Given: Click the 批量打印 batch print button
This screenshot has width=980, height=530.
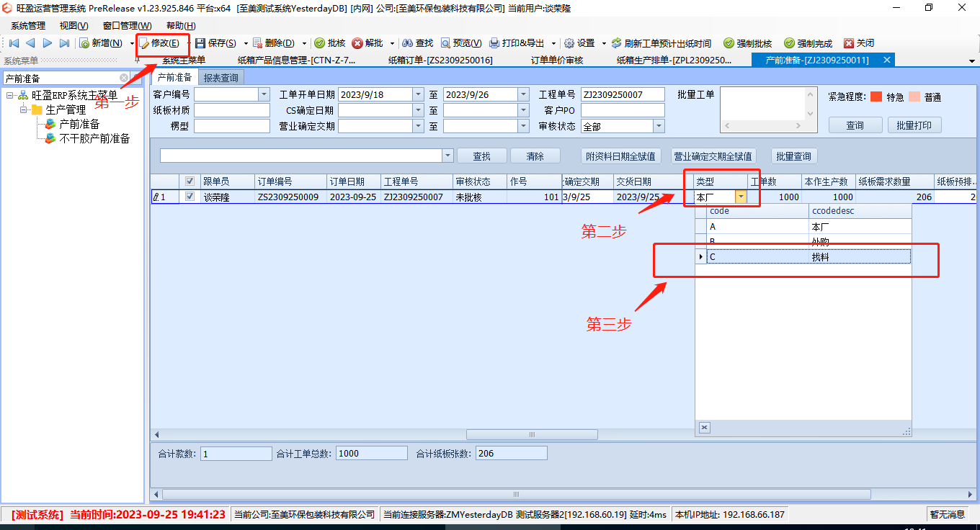Looking at the screenshot, I should (x=914, y=125).
